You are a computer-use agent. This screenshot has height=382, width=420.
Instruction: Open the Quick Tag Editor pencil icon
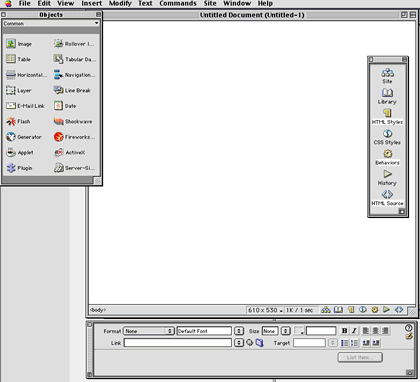(x=409, y=336)
